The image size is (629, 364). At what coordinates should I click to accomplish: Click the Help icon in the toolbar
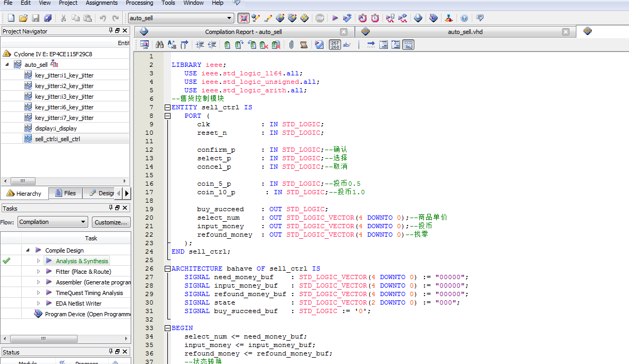pyautogui.click(x=464, y=18)
